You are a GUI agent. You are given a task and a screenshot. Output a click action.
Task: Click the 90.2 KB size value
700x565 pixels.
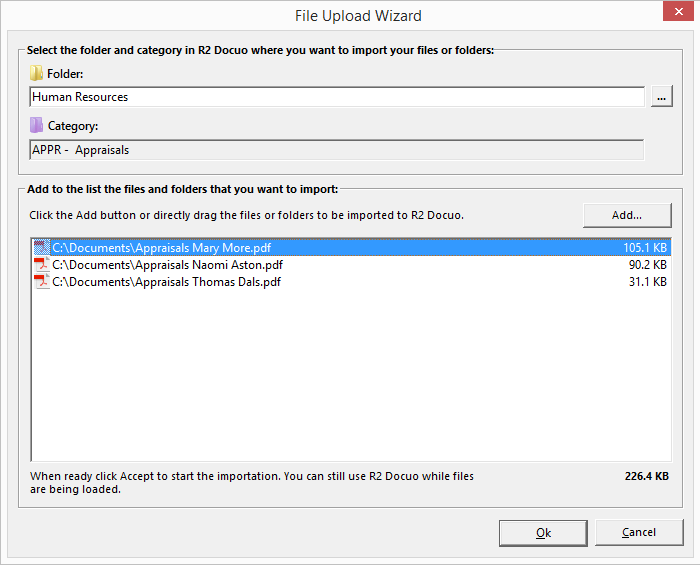point(647,265)
